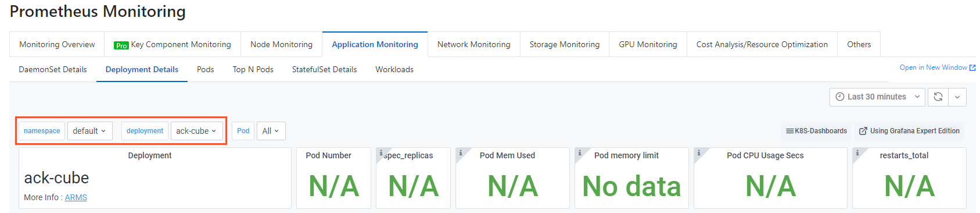Viewport: 980px width, 213px height.
Task: Select the StatefulSet Details sub-tab
Action: [x=324, y=69]
